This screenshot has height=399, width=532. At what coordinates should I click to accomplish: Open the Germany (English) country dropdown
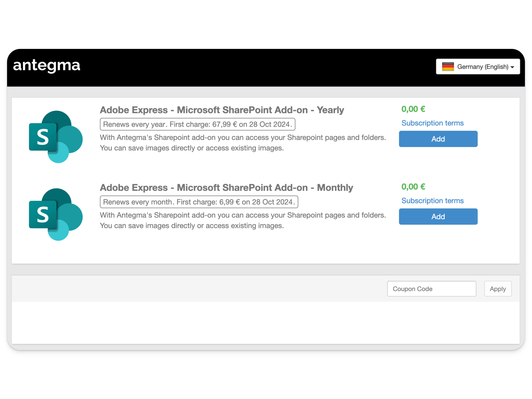(478, 67)
